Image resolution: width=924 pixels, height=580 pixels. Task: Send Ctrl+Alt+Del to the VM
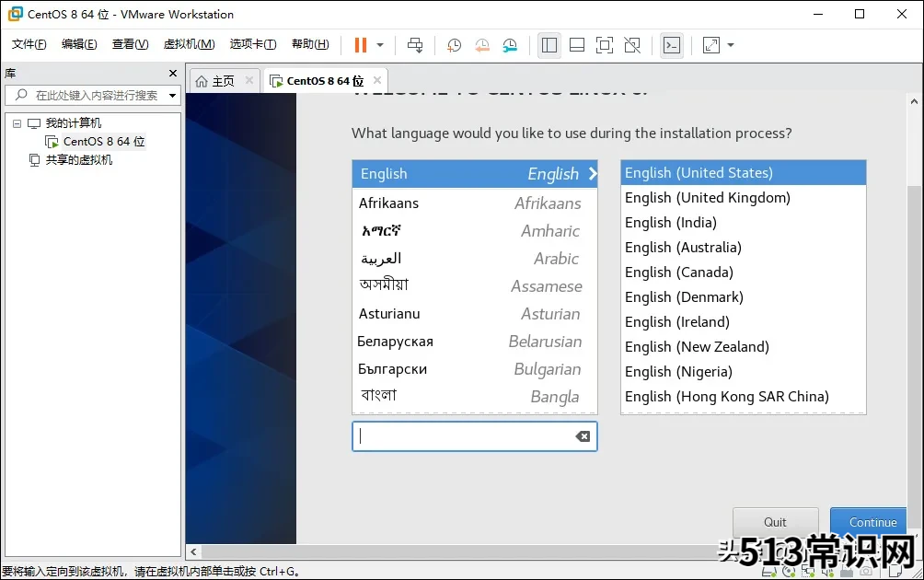coord(415,45)
